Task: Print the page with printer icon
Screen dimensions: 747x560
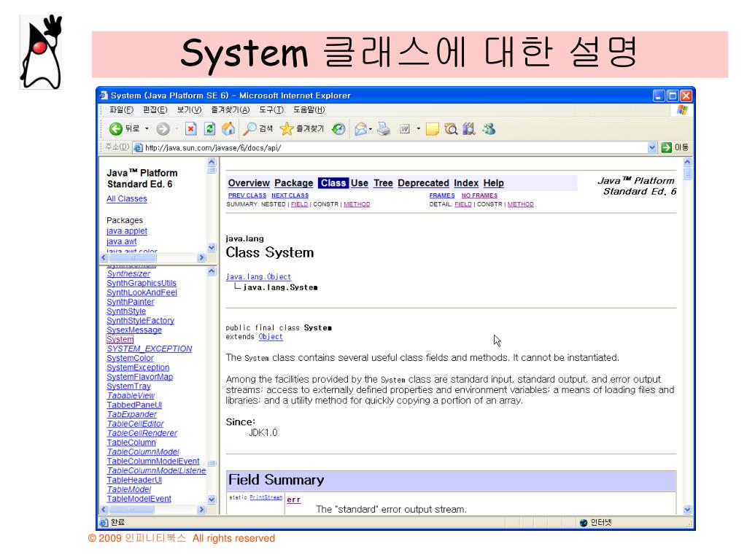Action: tap(384, 128)
